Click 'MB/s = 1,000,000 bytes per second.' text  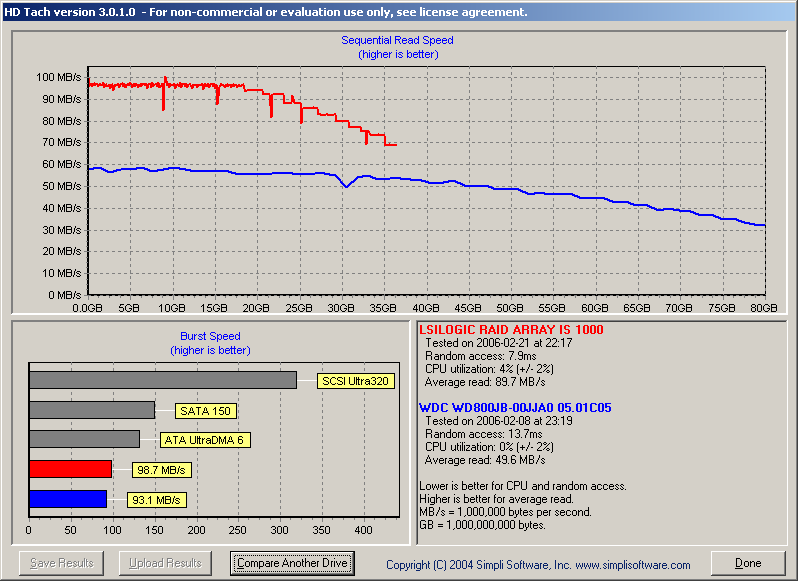coord(505,512)
